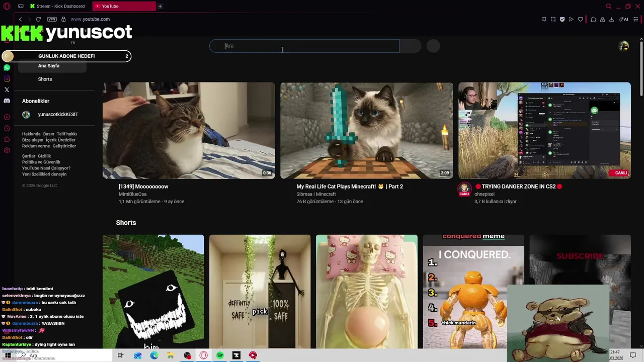This screenshot has height=362, width=644.
Task: Open TRYING DANGER ZONE IN CS2 live thumbnail
Action: click(544, 131)
